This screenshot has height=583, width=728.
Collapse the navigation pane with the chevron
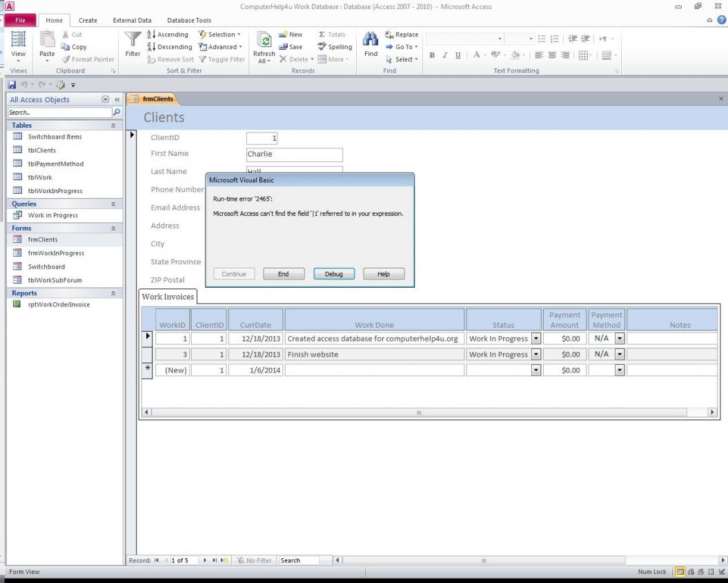point(117,99)
